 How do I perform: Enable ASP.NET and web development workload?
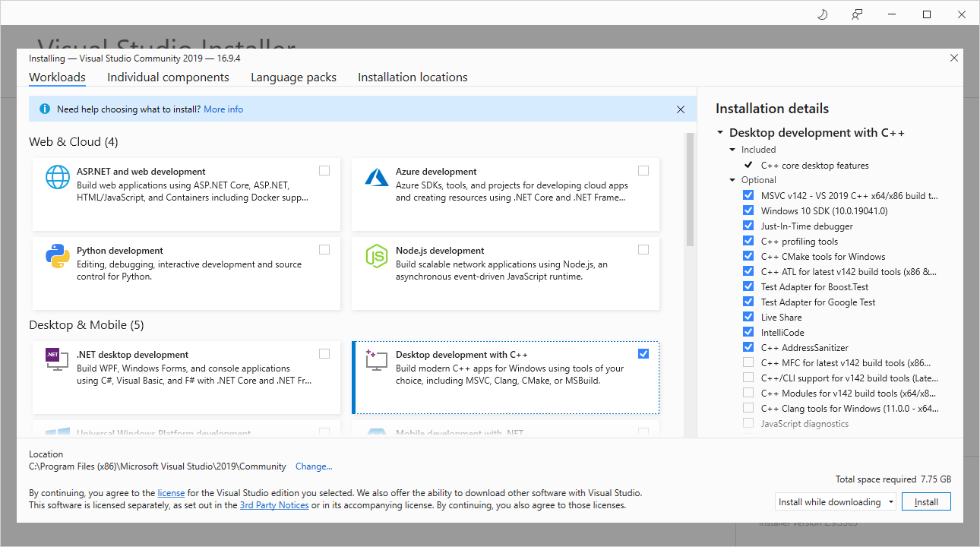tap(324, 171)
